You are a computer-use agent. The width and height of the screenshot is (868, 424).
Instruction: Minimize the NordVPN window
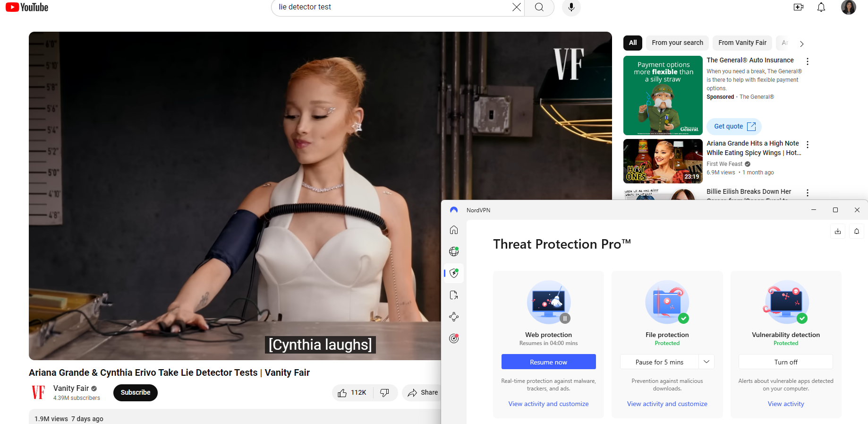(x=814, y=210)
